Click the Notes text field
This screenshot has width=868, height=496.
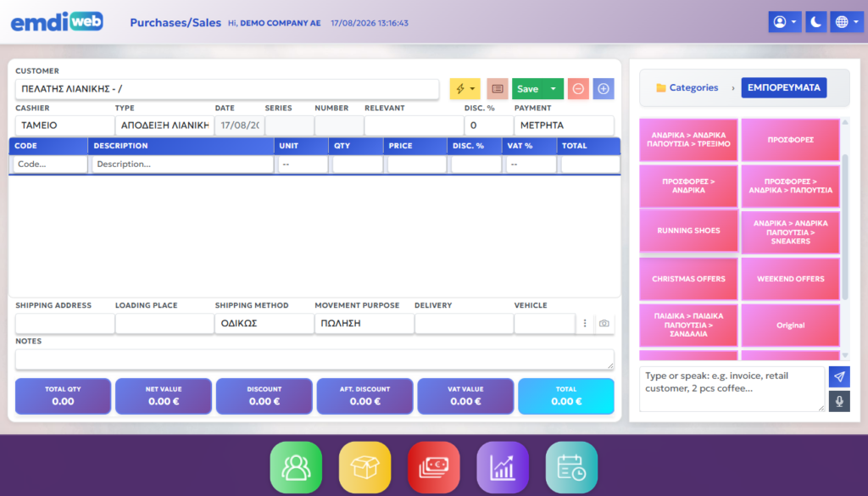tap(314, 359)
